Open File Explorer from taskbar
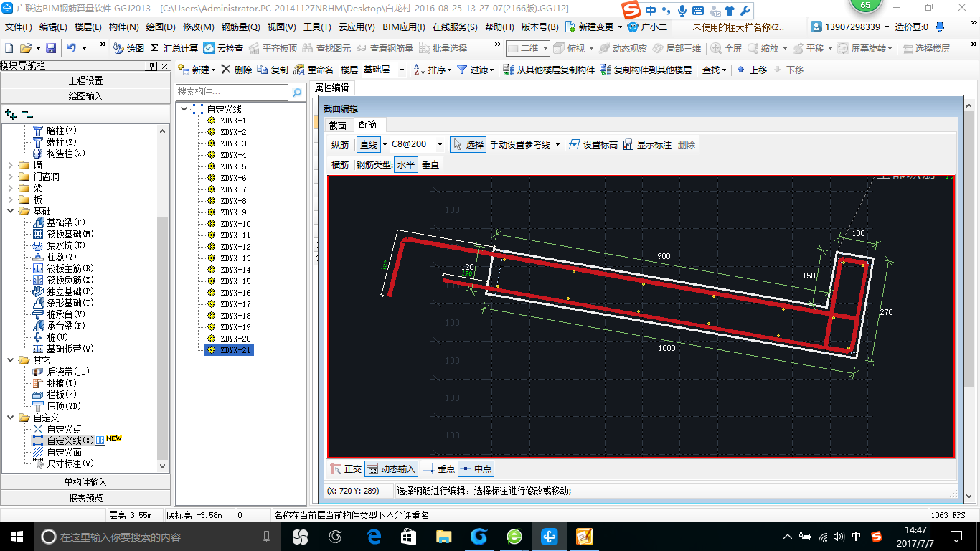 444,537
